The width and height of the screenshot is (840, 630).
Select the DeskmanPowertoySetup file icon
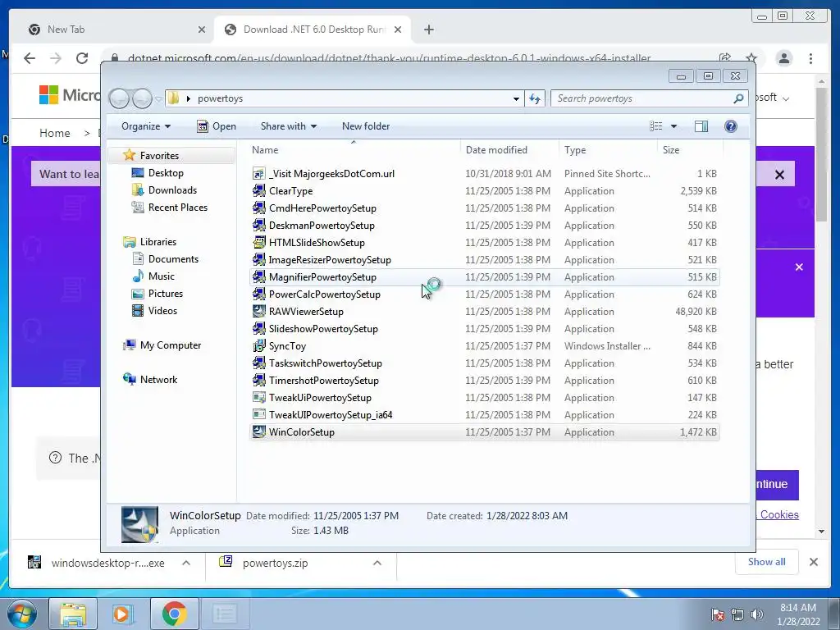click(258, 225)
